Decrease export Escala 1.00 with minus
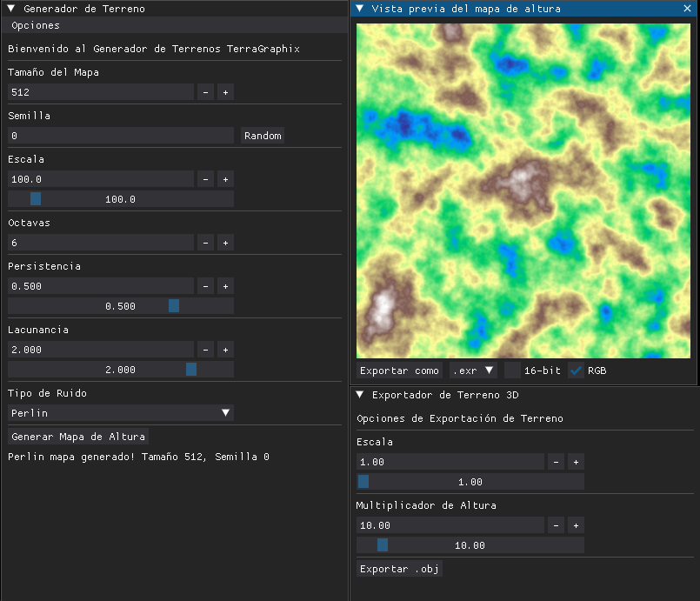The width and height of the screenshot is (700, 601). 556,462
